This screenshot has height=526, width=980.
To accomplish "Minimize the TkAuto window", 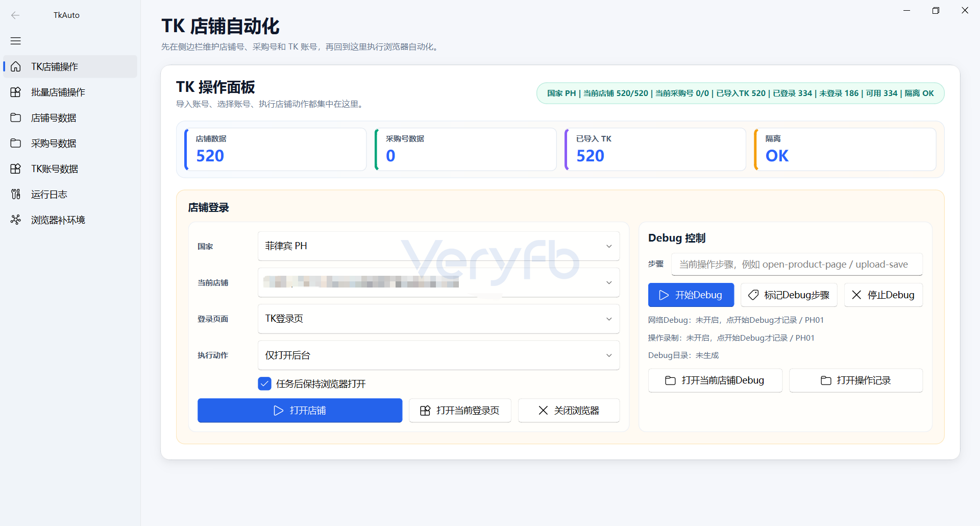I will tap(906, 10).
